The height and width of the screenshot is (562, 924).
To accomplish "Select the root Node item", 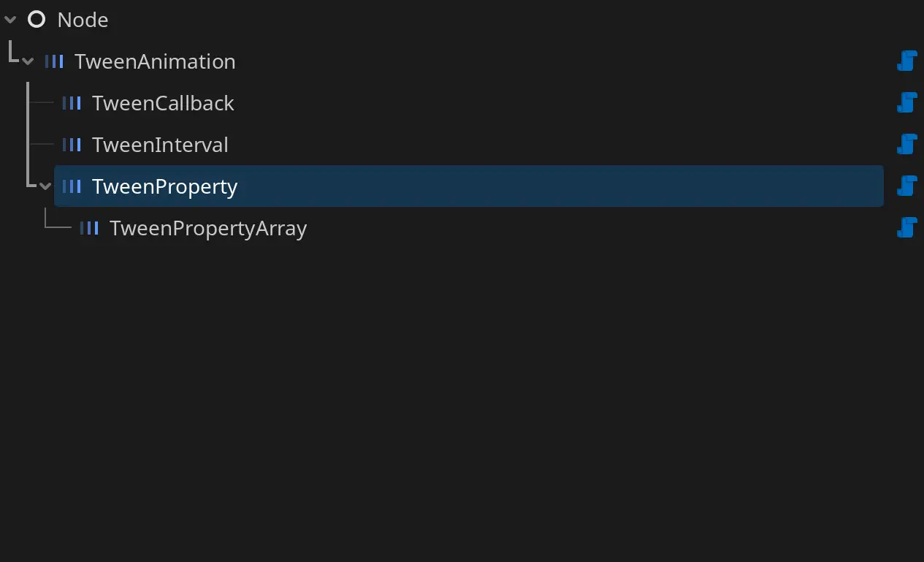I will pos(83,20).
